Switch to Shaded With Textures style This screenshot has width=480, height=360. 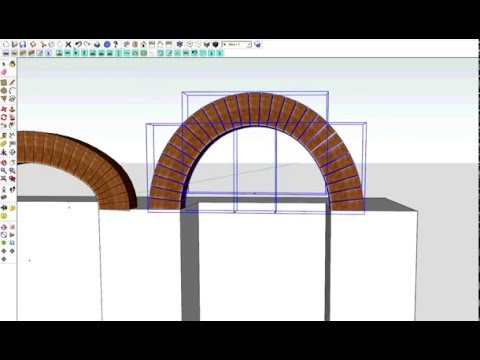tap(215, 44)
